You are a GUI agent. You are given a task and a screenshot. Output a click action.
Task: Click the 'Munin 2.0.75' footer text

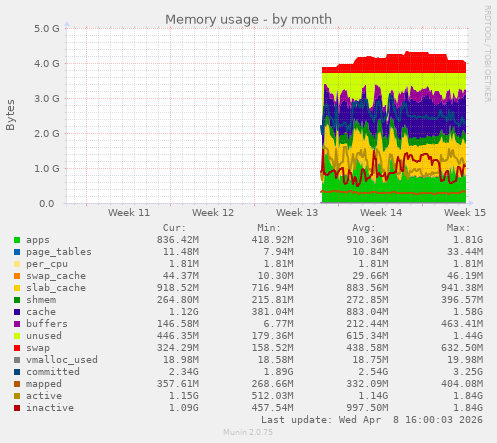[248, 432]
